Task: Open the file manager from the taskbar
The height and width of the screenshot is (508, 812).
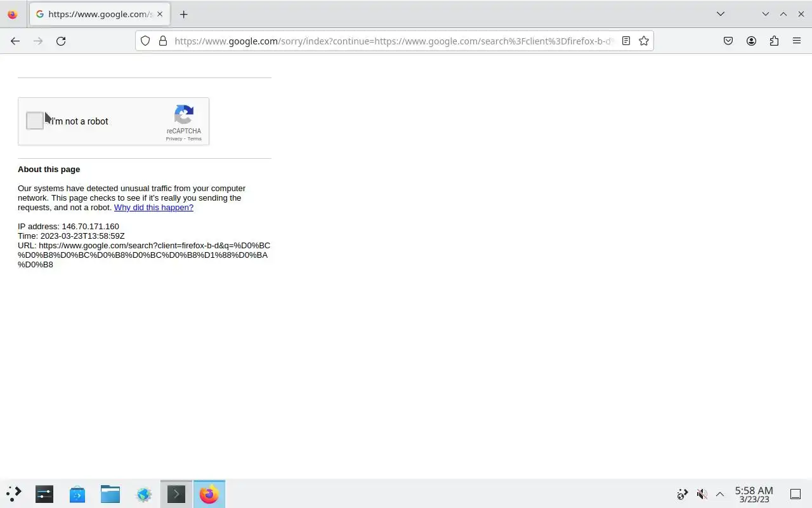Action: click(x=110, y=493)
